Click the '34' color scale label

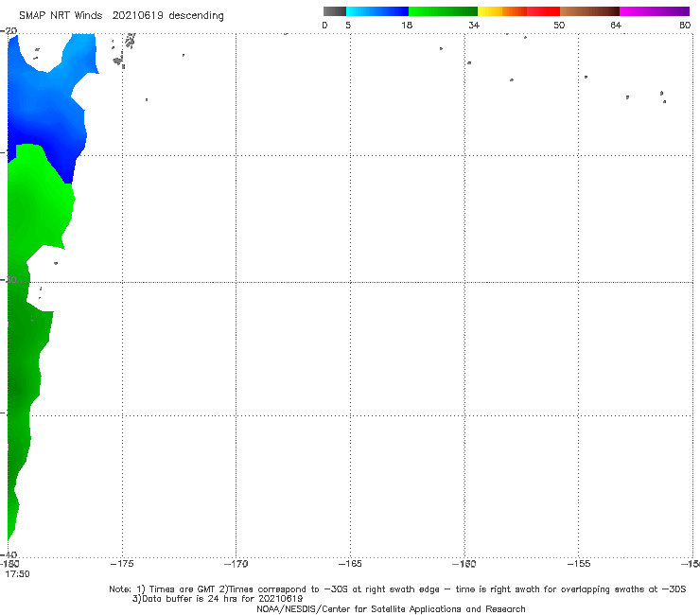click(474, 25)
